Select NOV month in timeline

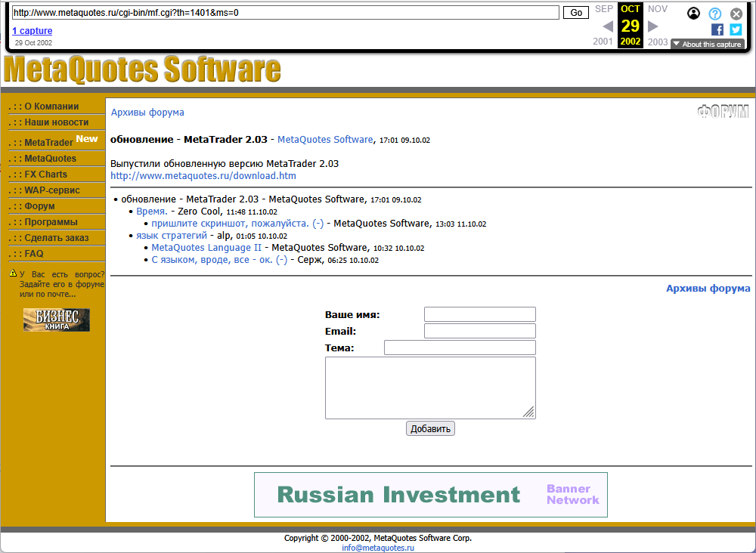coord(658,8)
